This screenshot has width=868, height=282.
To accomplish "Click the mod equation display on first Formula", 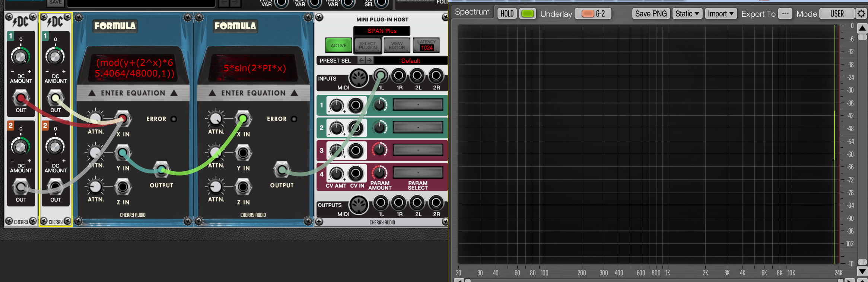I will pos(134,68).
